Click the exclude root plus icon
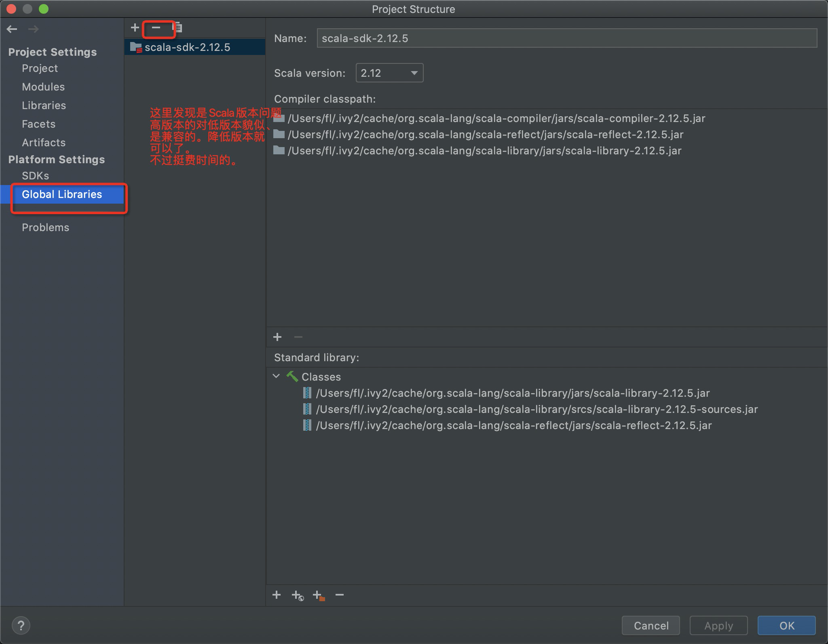Screen dimensions: 828x644 tap(319, 595)
